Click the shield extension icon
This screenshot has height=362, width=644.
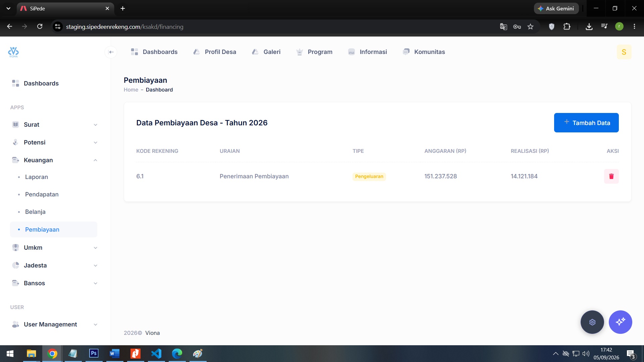click(x=551, y=26)
